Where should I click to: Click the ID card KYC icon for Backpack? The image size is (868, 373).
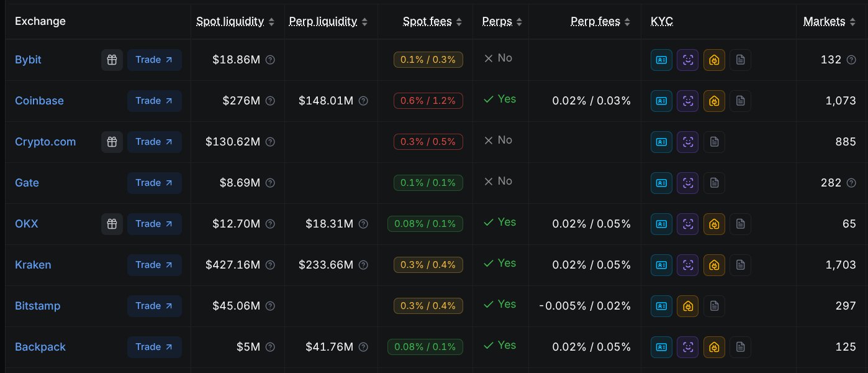point(661,347)
